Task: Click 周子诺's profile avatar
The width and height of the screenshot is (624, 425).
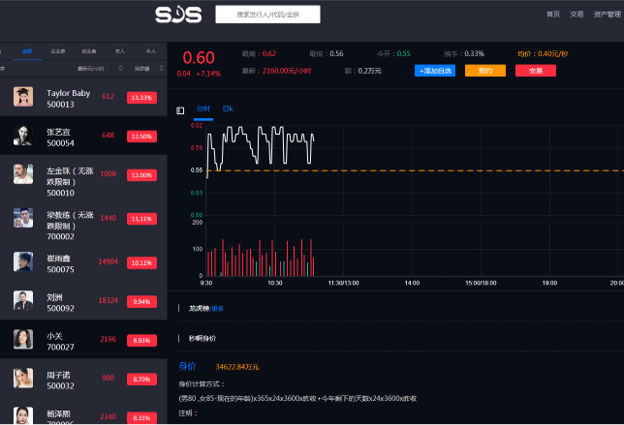Action: coord(23,378)
